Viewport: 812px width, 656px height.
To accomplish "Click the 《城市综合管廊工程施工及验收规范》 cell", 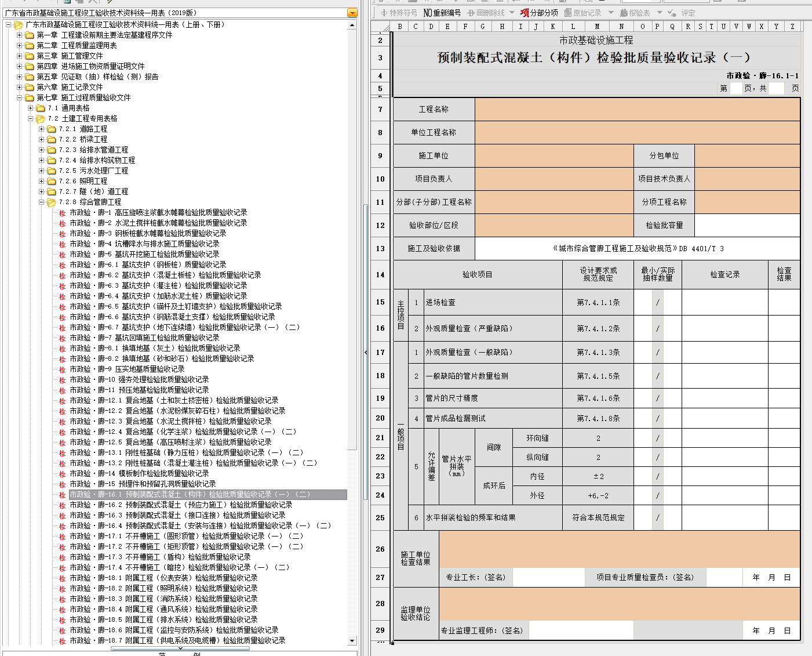I will (x=638, y=248).
